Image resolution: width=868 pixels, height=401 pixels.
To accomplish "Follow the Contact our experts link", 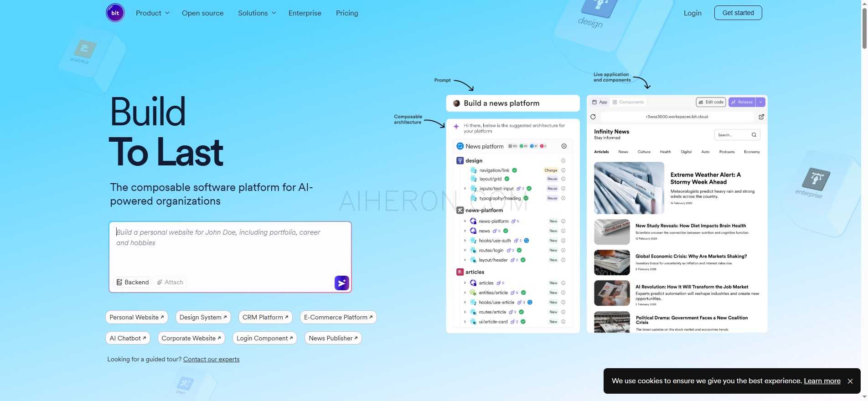I will point(211,359).
